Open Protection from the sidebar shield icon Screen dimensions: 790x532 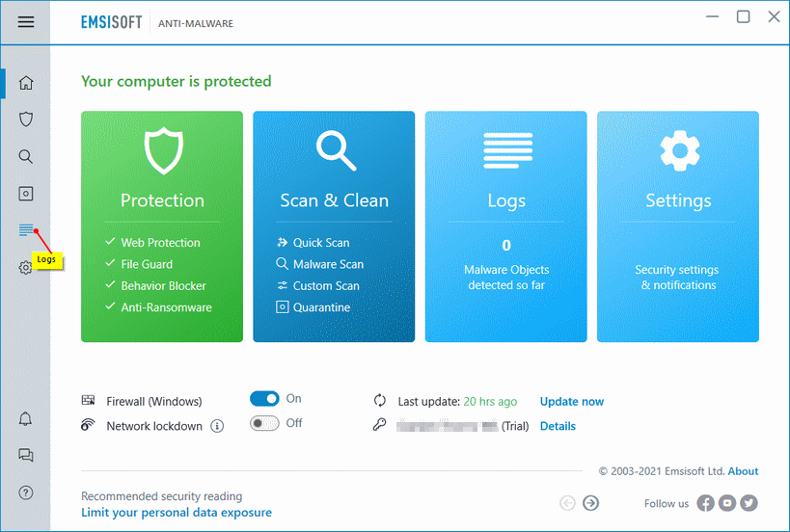coord(26,120)
